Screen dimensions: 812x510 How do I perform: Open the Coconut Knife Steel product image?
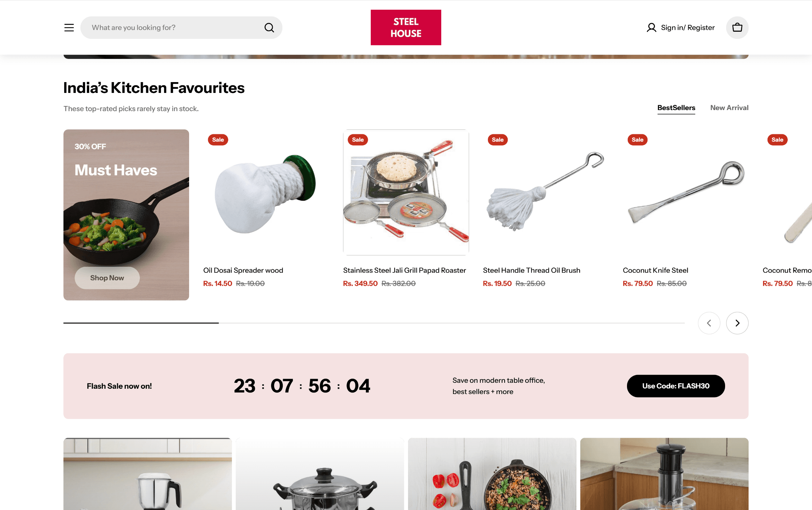pyautogui.click(x=686, y=193)
